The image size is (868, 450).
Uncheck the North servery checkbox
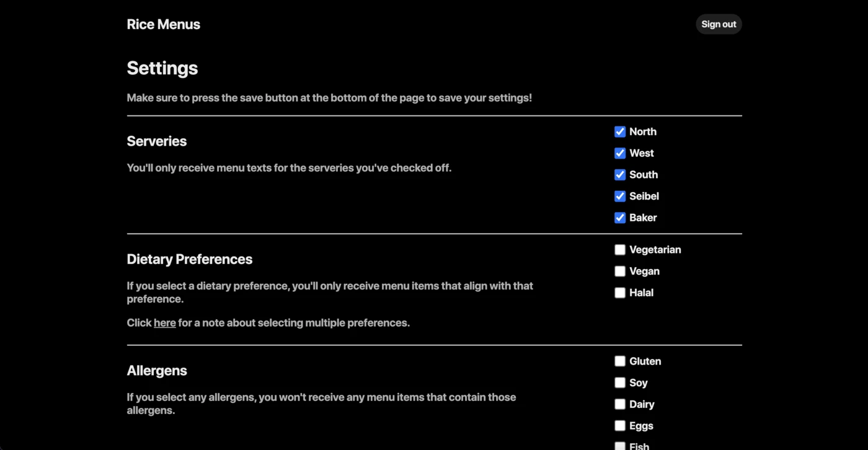(x=620, y=131)
